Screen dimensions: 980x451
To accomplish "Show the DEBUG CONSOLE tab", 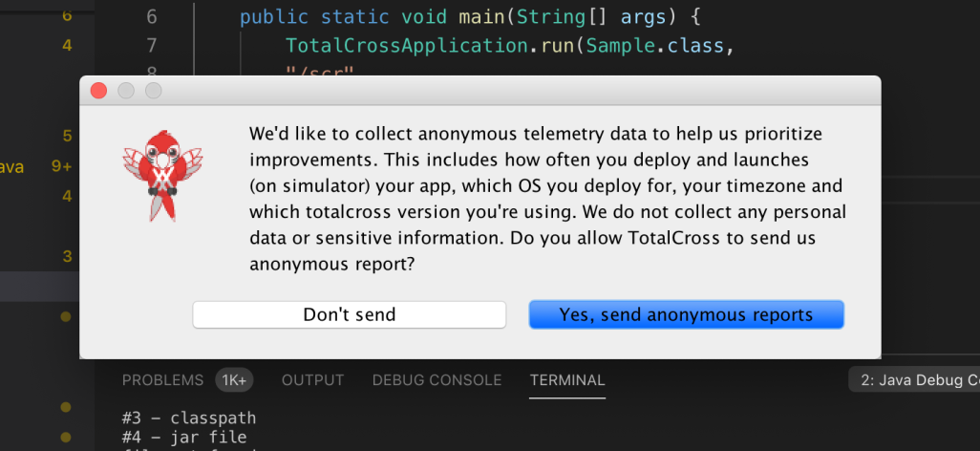I will coord(437,380).
